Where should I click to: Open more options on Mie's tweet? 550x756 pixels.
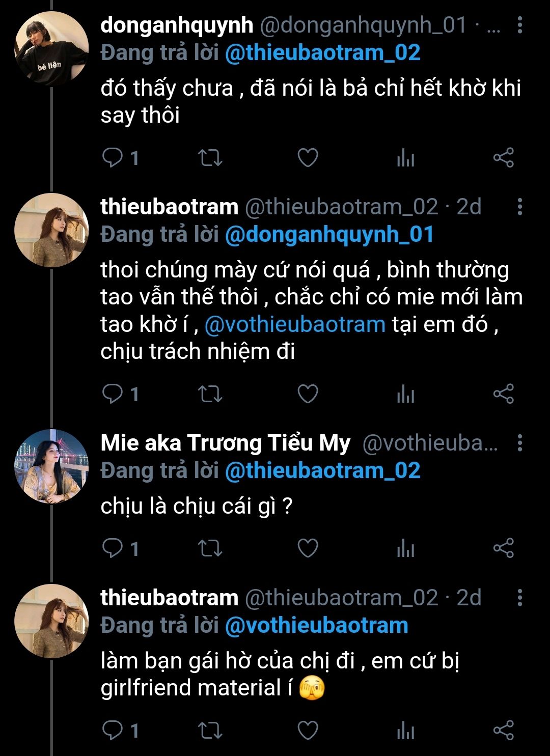pos(519,443)
